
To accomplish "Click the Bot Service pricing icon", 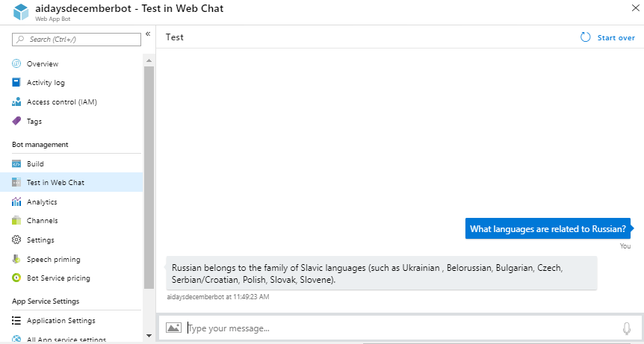I will pyautogui.click(x=16, y=278).
